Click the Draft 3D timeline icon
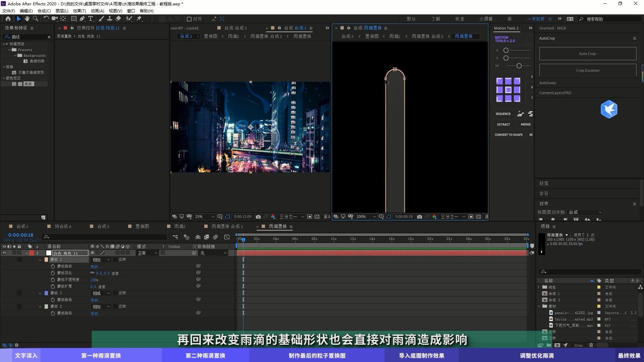 point(186,237)
